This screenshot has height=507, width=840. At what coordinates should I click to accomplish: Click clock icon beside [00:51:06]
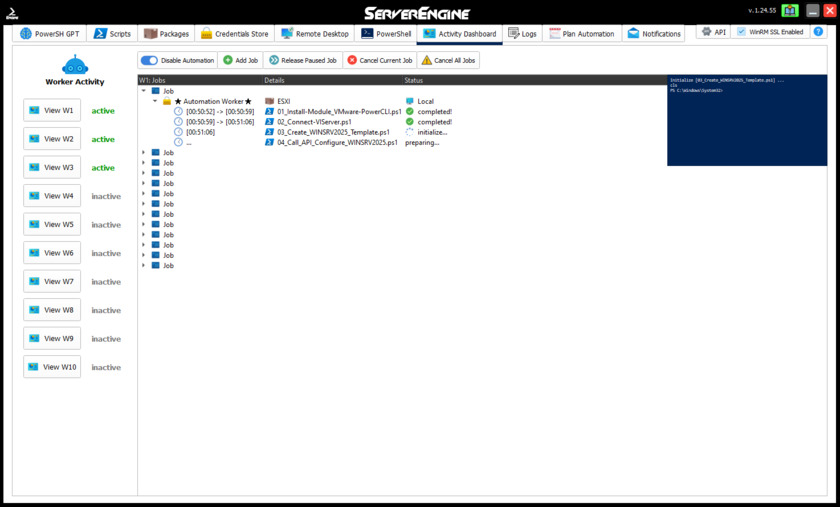click(x=178, y=132)
